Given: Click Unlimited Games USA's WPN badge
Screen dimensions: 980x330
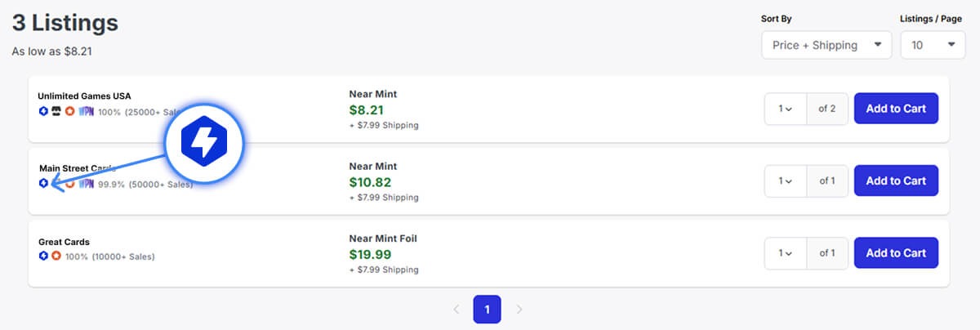Looking at the screenshot, I should (86, 111).
